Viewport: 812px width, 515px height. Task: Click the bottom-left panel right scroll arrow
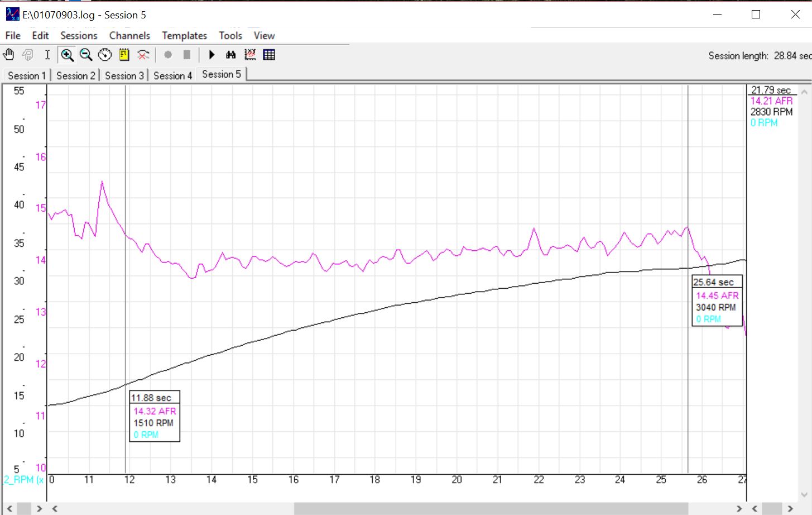click(39, 508)
